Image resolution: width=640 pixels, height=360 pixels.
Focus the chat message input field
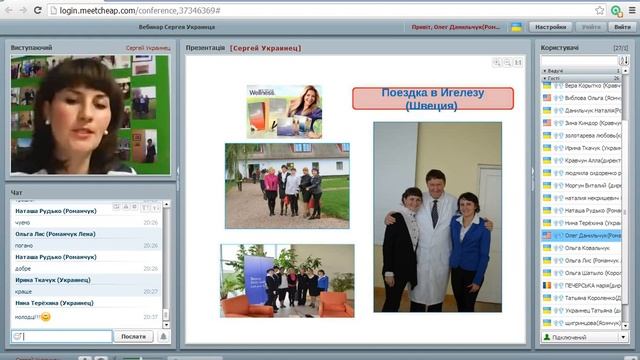pos(62,336)
